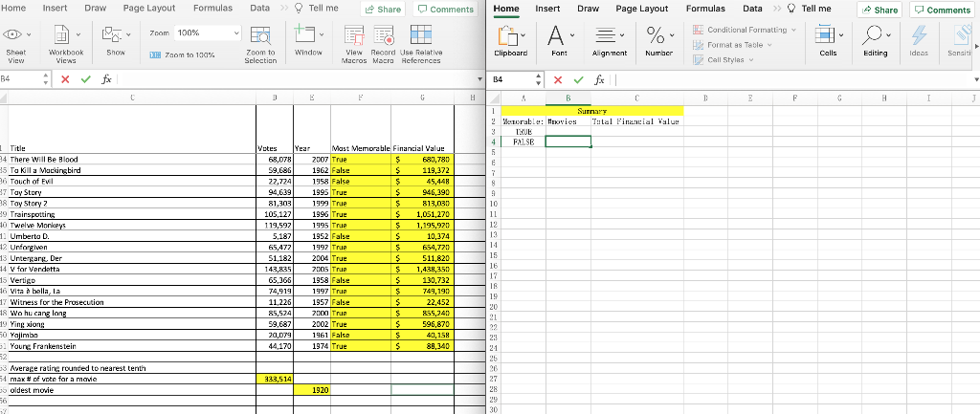Cancel formula entry in left window

click(66, 79)
